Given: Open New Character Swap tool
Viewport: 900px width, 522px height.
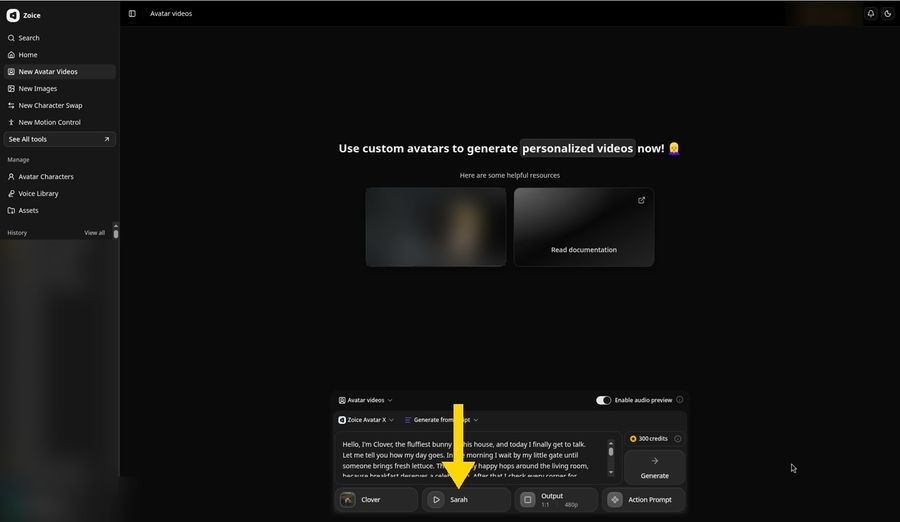Looking at the screenshot, I should [x=59, y=106].
